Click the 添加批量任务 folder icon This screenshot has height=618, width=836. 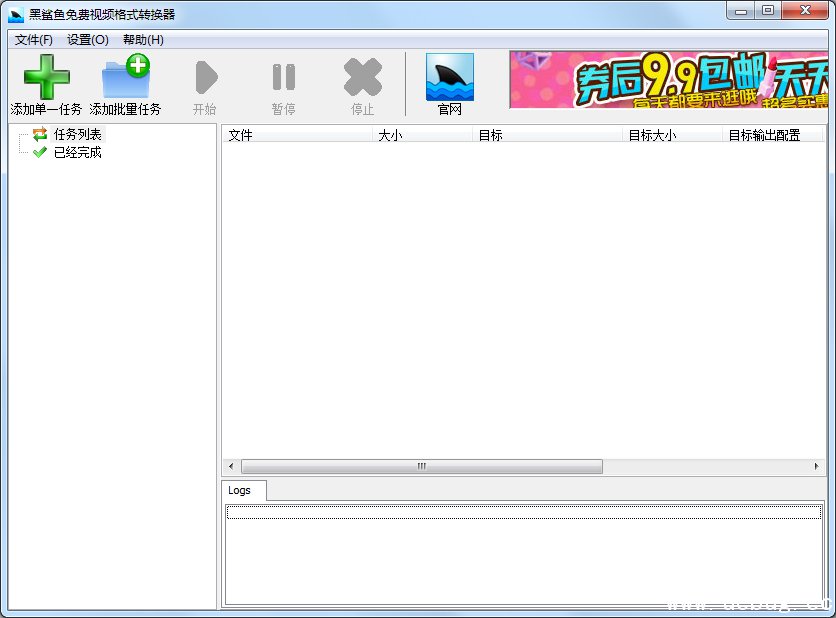125,78
